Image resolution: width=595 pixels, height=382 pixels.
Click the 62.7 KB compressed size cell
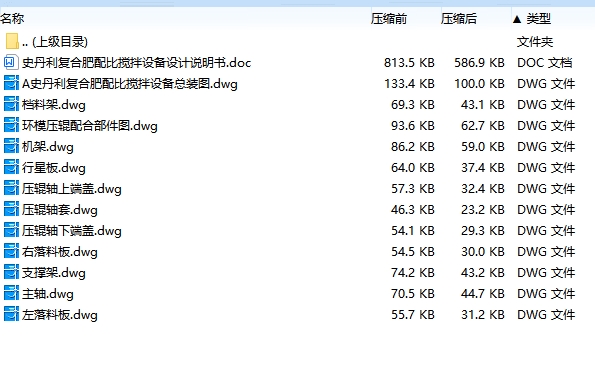[x=483, y=126]
